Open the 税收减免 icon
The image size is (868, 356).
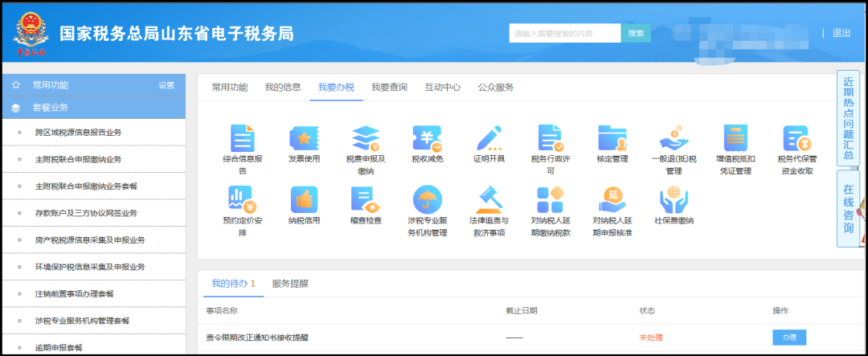(428, 138)
